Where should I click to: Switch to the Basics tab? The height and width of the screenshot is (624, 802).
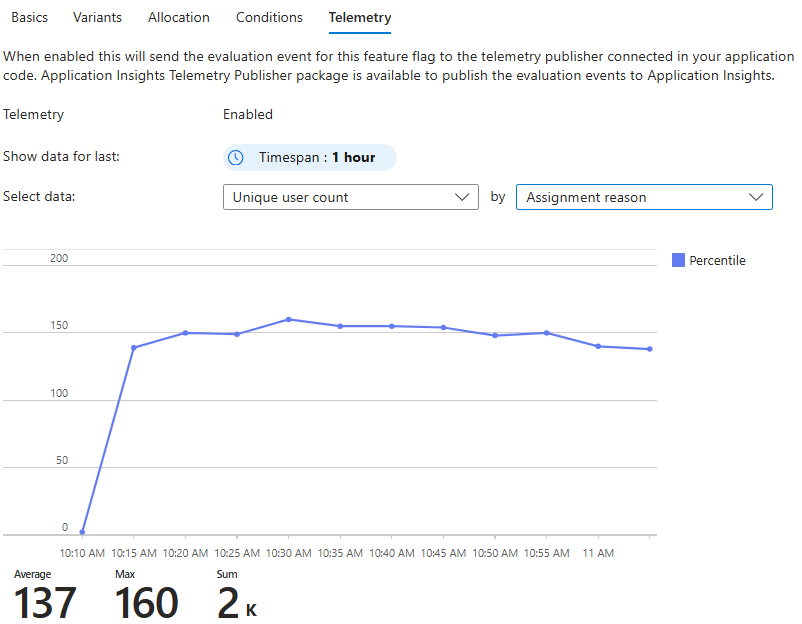coord(29,17)
